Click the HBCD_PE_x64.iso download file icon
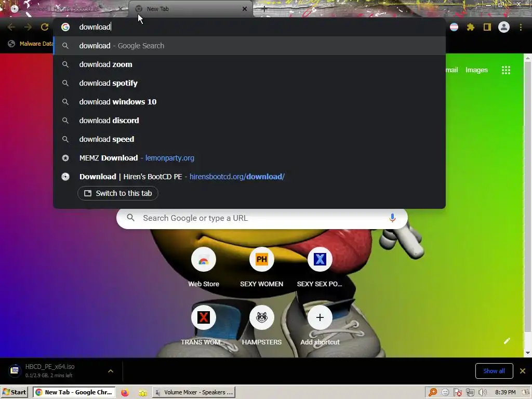Image resolution: width=532 pixels, height=399 pixels. click(15, 370)
